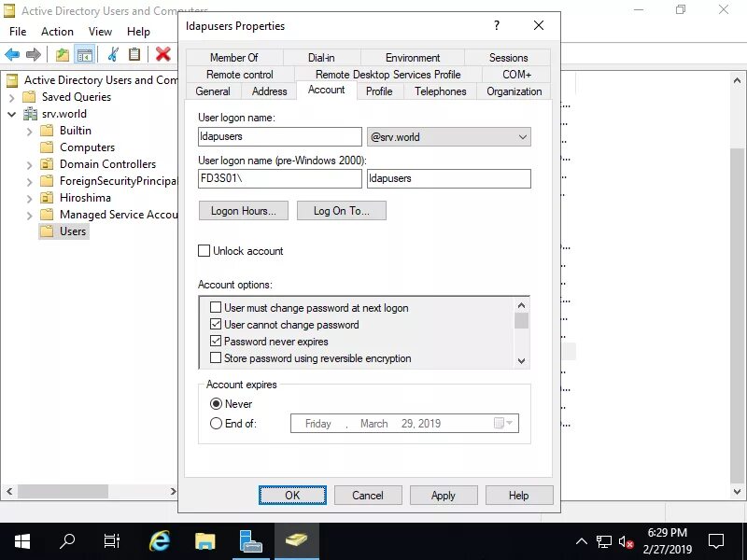Select the Never account expires radio button
The image size is (747, 560).
[216, 404]
